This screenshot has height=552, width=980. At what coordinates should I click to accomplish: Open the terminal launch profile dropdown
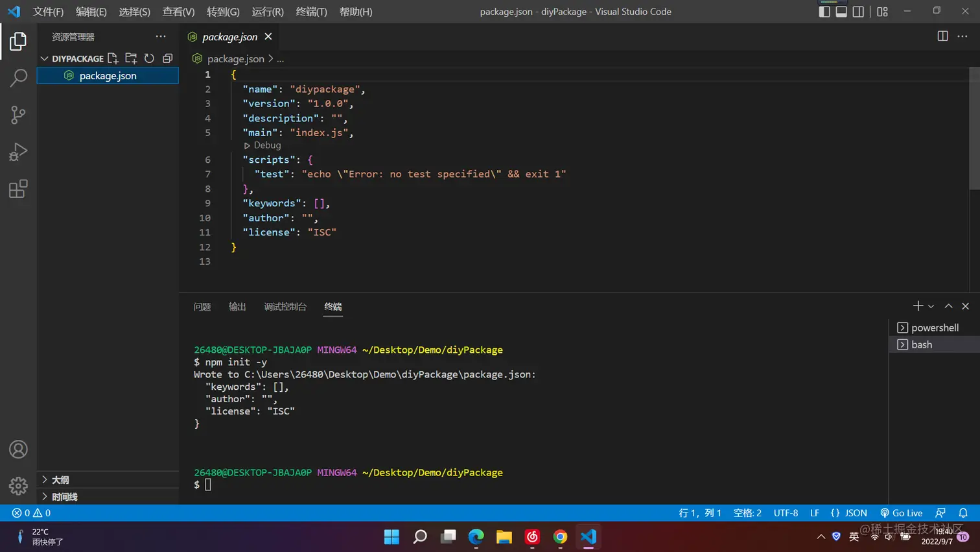click(x=931, y=306)
